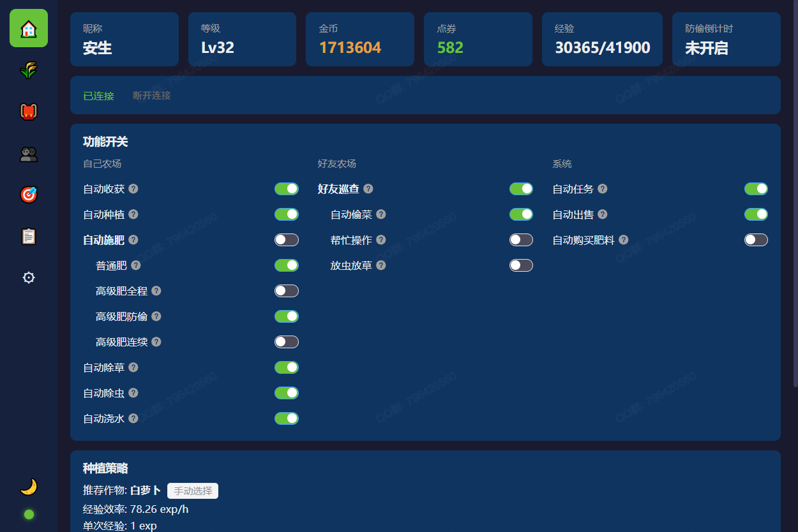
Task: Click help icon beside 好友巡查
Action: (x=368, y=189)
